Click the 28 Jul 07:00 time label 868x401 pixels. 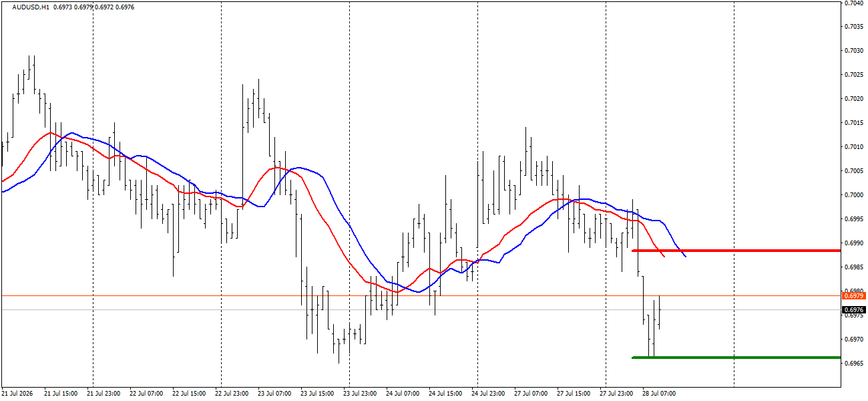659,394
